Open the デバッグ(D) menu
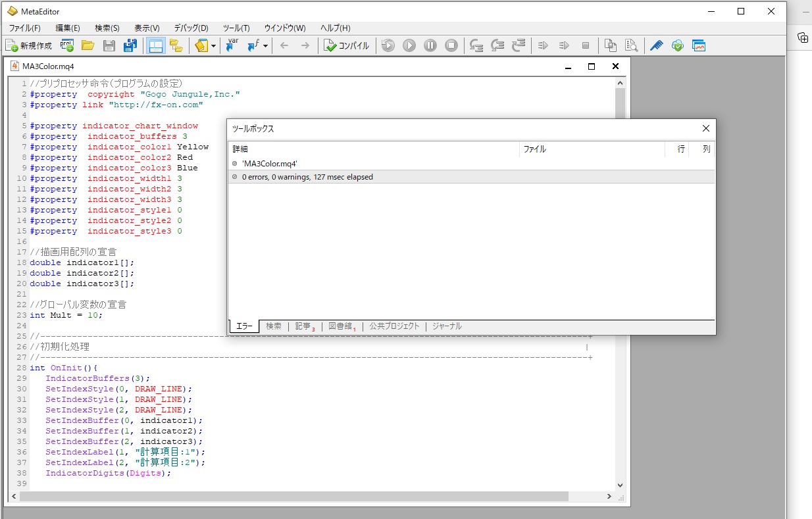The height and width of the screenshot is (519, 812). click(191, 28)
